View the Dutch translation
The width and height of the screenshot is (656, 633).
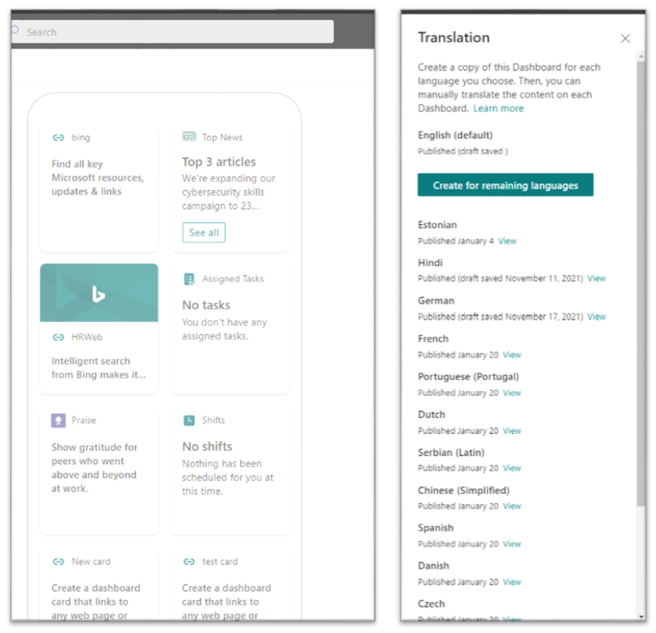[512, 431]
